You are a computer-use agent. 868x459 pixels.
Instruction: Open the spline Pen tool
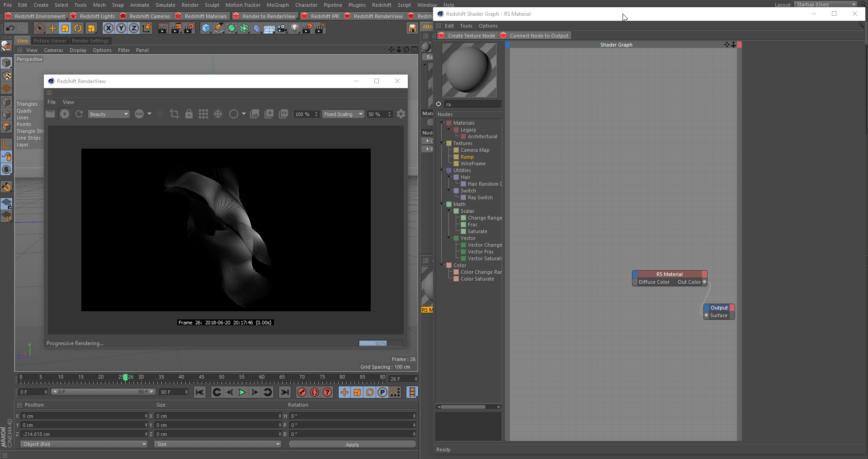219,28
